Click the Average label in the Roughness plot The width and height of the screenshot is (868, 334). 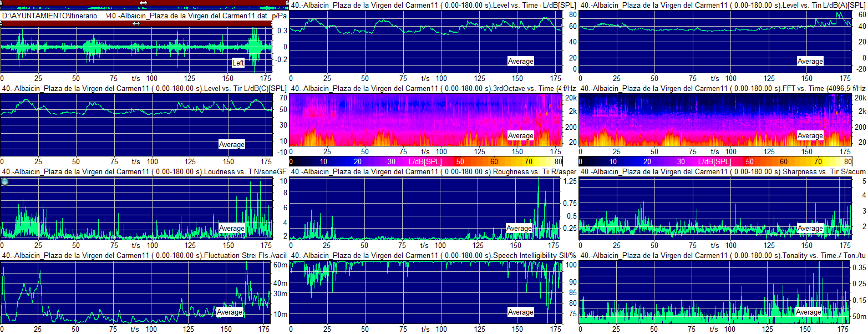pos(519,228)
